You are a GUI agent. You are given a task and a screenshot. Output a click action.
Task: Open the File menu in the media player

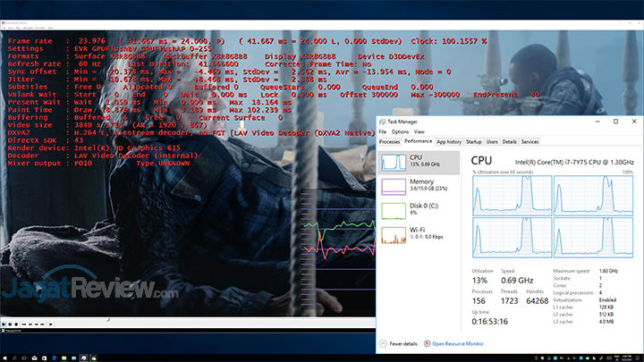pyautogui.click(x=4, y=28)
